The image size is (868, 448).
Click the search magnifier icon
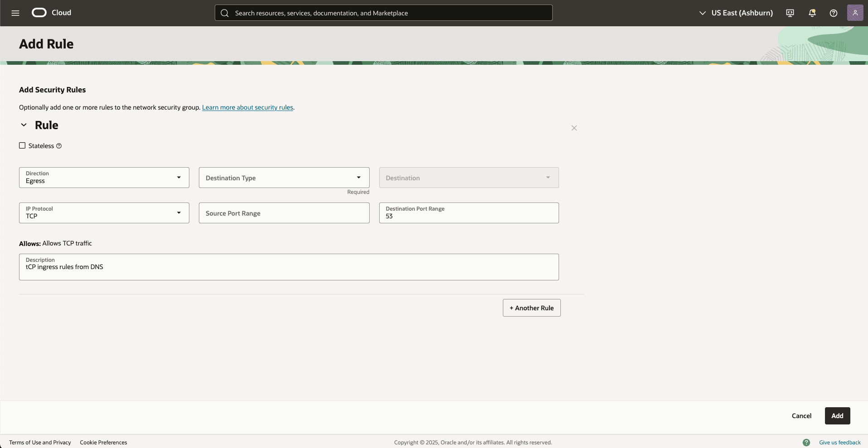(x=225, y=13)
